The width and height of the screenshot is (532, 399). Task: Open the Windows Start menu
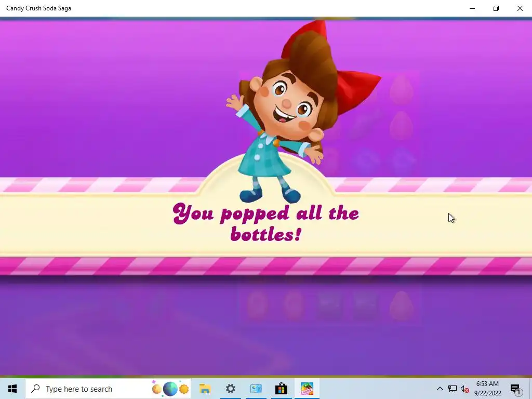(12, 389)
